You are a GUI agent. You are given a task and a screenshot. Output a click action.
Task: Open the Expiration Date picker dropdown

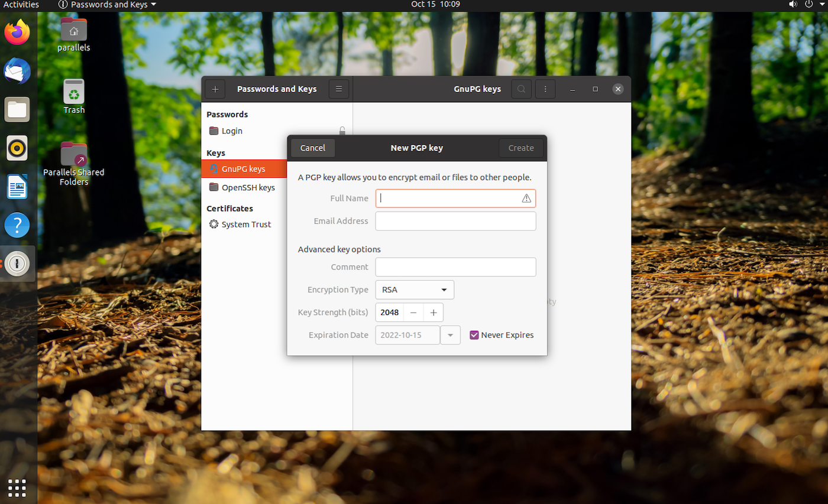point(450,334)
